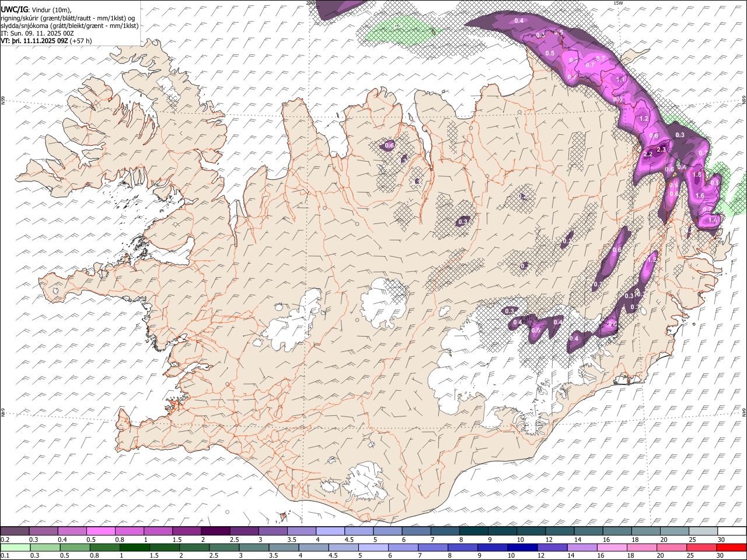Click the '2.2' precipitation value on the map
This screenshot has width=747, height=560.
click(648, 155)
